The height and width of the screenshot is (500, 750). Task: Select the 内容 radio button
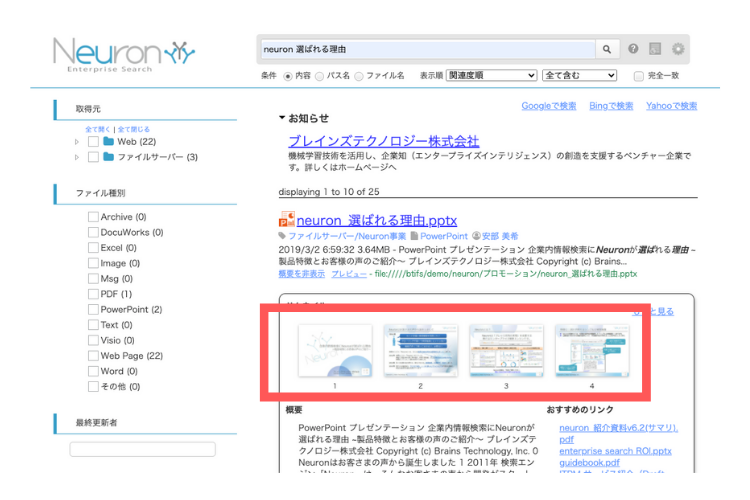coord(288,76)
